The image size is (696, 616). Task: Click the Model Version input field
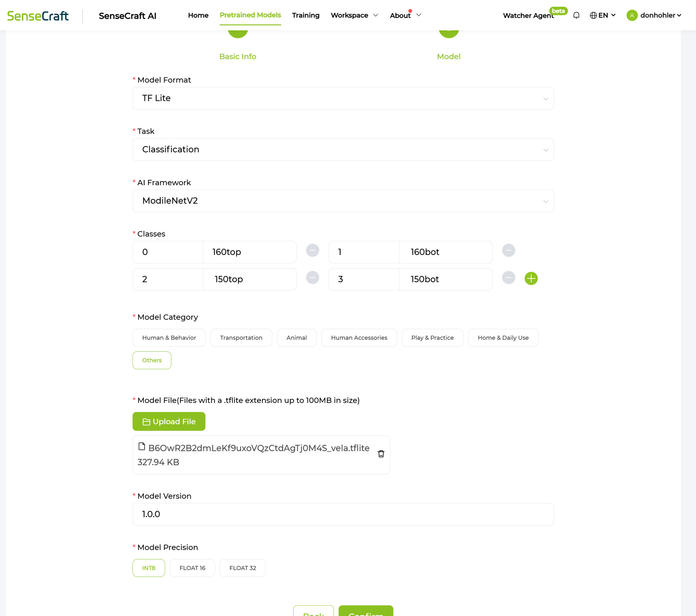pos(343,514)
